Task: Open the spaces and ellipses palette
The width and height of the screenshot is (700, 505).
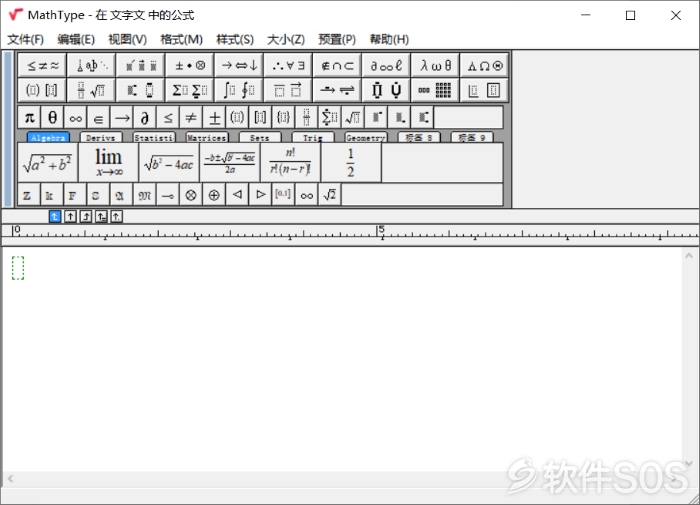Action: click(92, 66)
